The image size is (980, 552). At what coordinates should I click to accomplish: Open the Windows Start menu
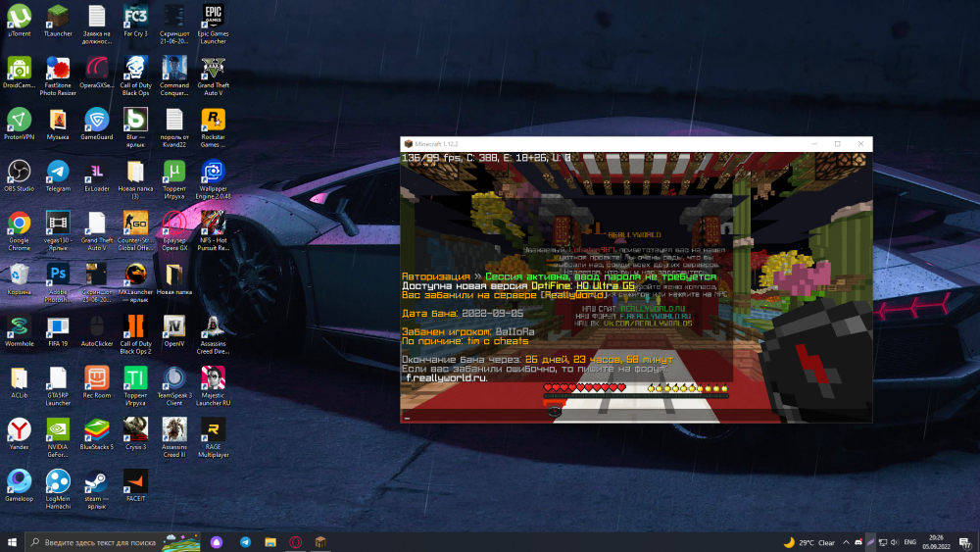12,542
